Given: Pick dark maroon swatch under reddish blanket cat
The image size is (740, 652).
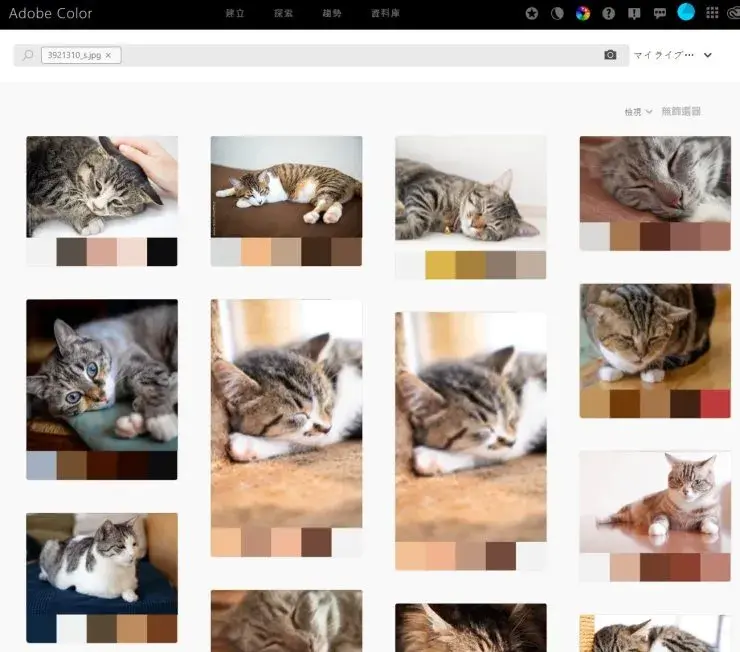Looking at the screenshot, I should (x=655, y=236).
